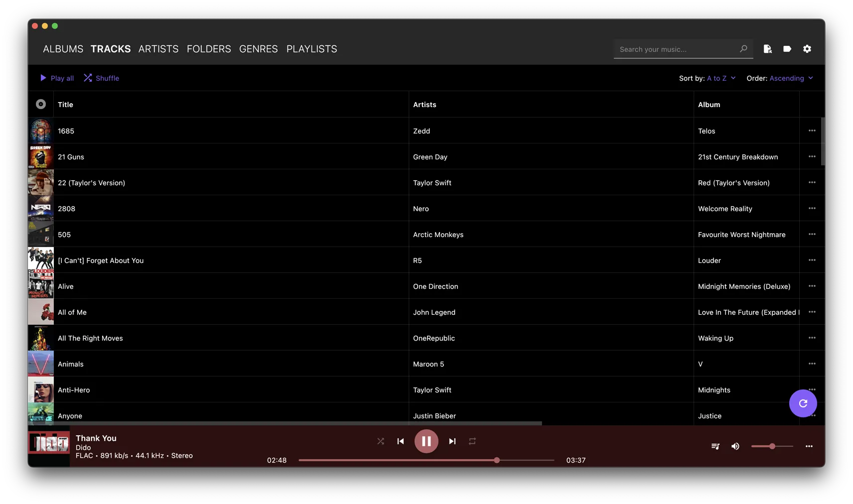This screenshot has width=853, height=504.
Task: Skip to the next track
Action: (x=452, y=441)
